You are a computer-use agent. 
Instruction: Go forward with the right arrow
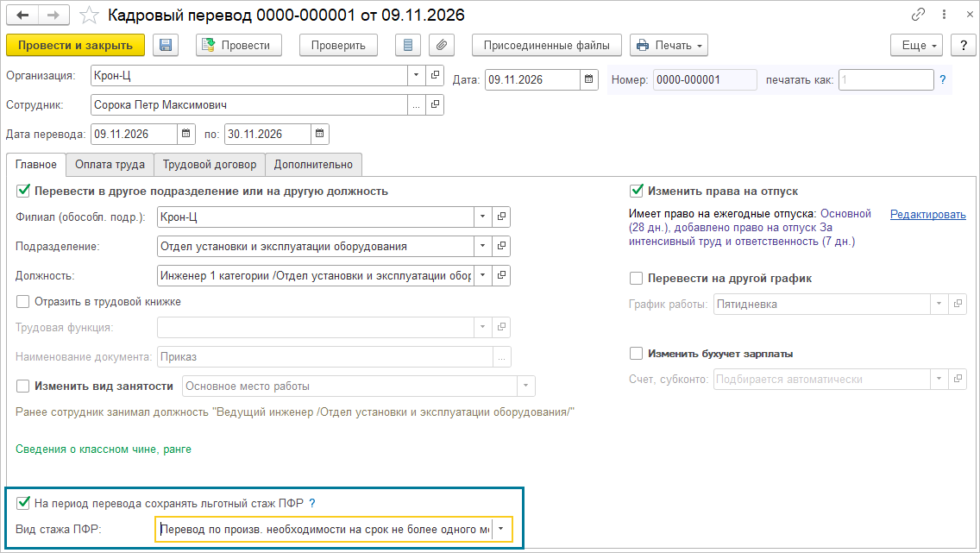[53, 15]
